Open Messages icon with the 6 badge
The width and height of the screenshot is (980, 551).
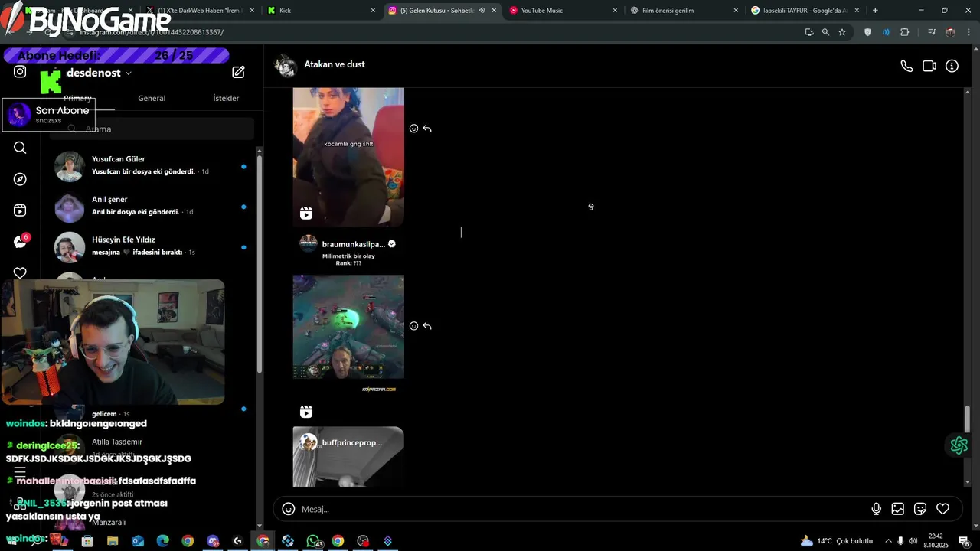point(21,242)
